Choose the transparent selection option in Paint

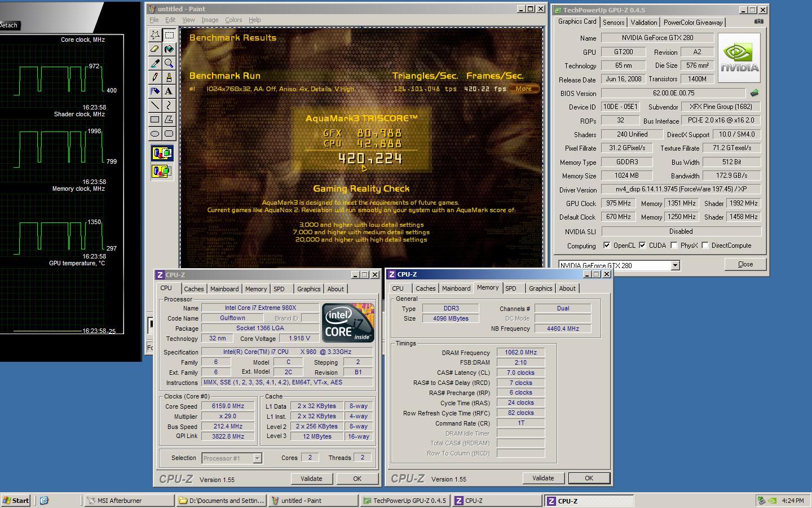[162, 170]
